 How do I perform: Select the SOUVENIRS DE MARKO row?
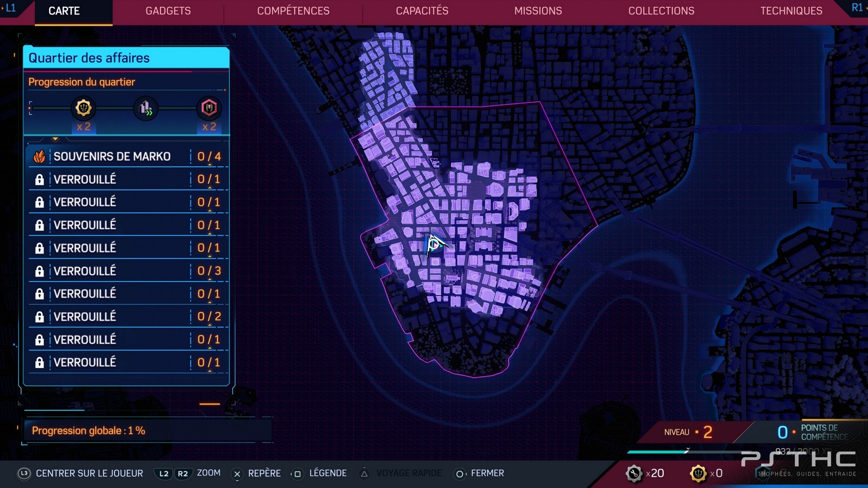pos(128,157)
